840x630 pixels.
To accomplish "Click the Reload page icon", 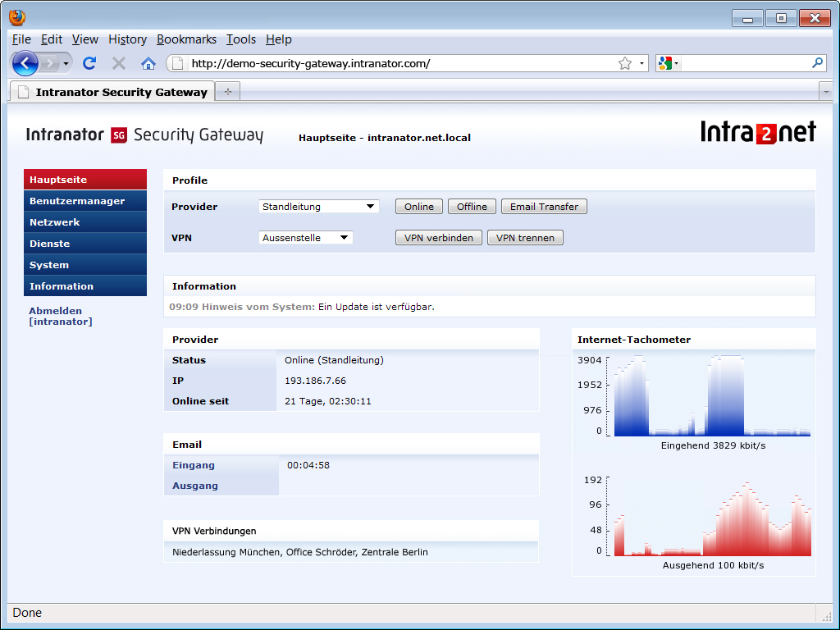I will pos(90,63).
